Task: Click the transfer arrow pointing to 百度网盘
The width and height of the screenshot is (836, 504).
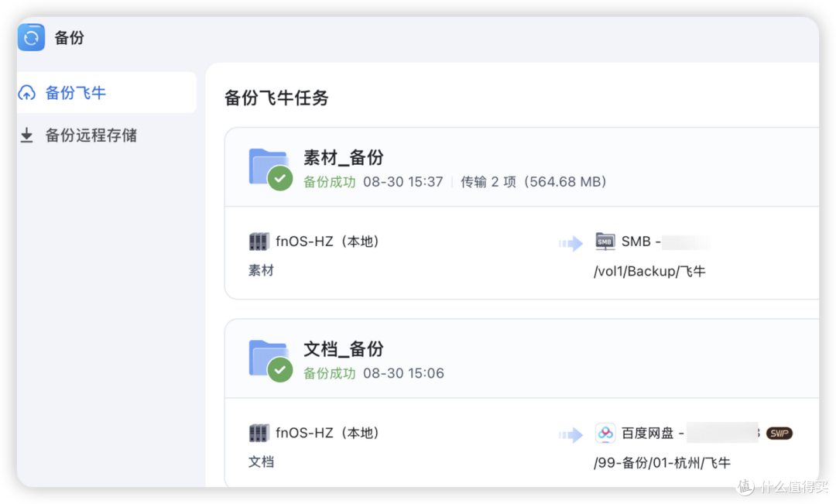Action: click(x=570, y=434)
